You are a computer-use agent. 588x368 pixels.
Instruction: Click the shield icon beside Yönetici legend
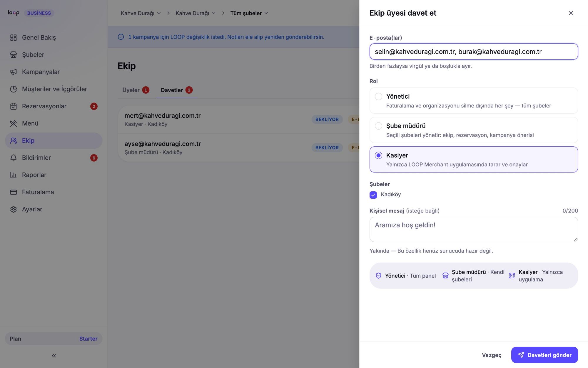(379, 276)
